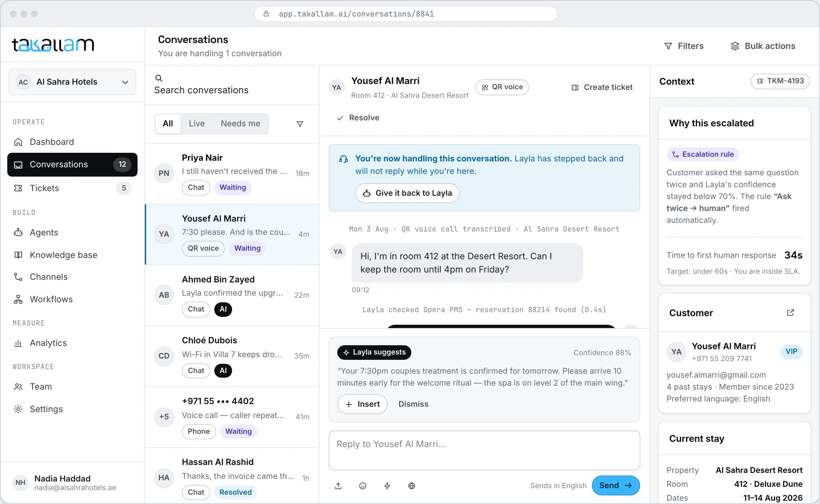
Task: Click the Send button
Action: point(615,486)
